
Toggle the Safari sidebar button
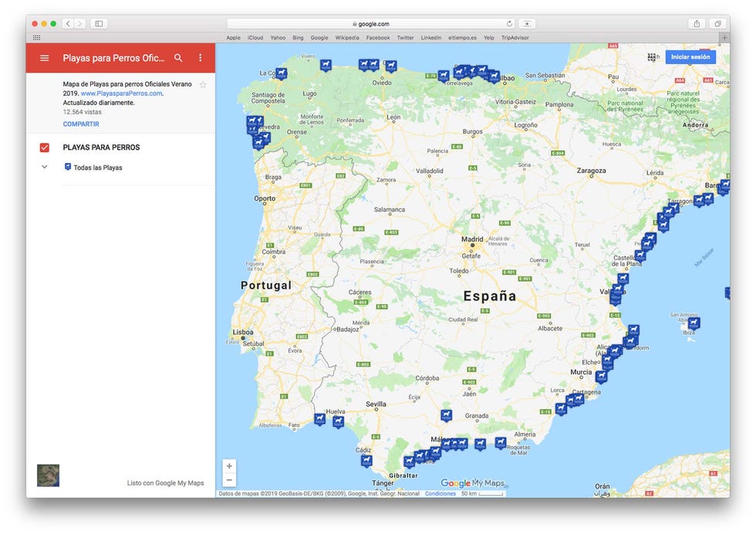pos(99,24)
